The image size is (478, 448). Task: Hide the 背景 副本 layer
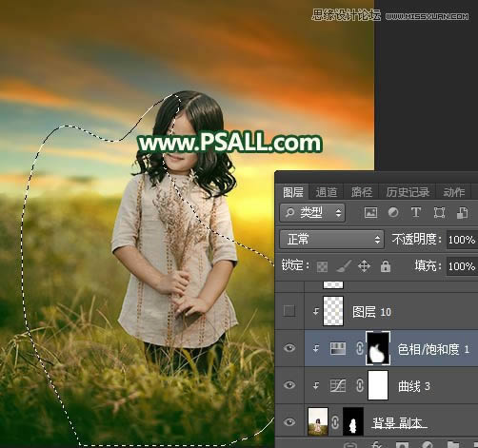point(289,422)
